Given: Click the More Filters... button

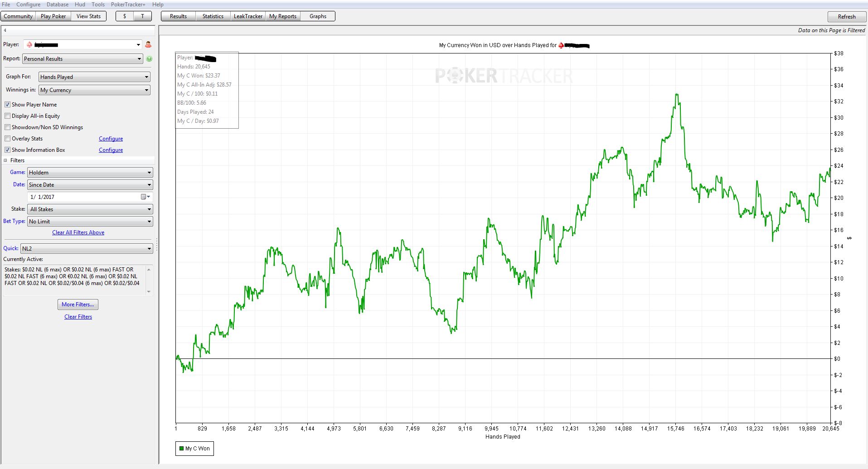Looking at the screenshot, I should (78, 305).
